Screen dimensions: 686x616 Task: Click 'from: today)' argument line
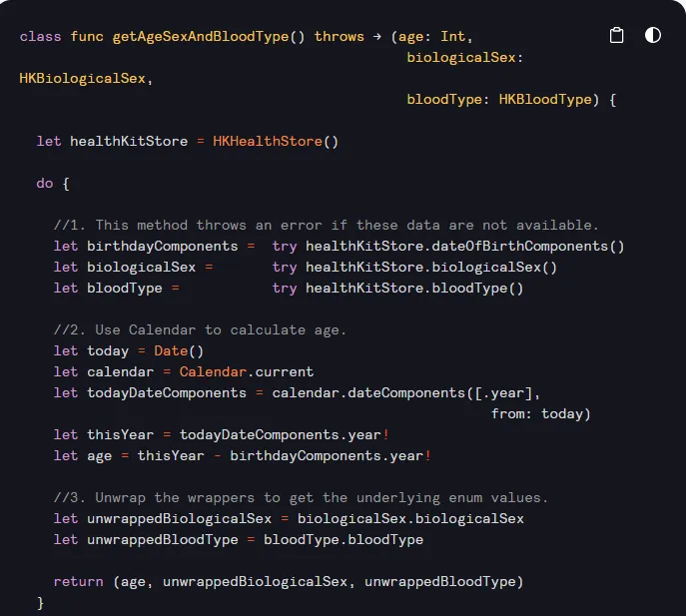541,414
